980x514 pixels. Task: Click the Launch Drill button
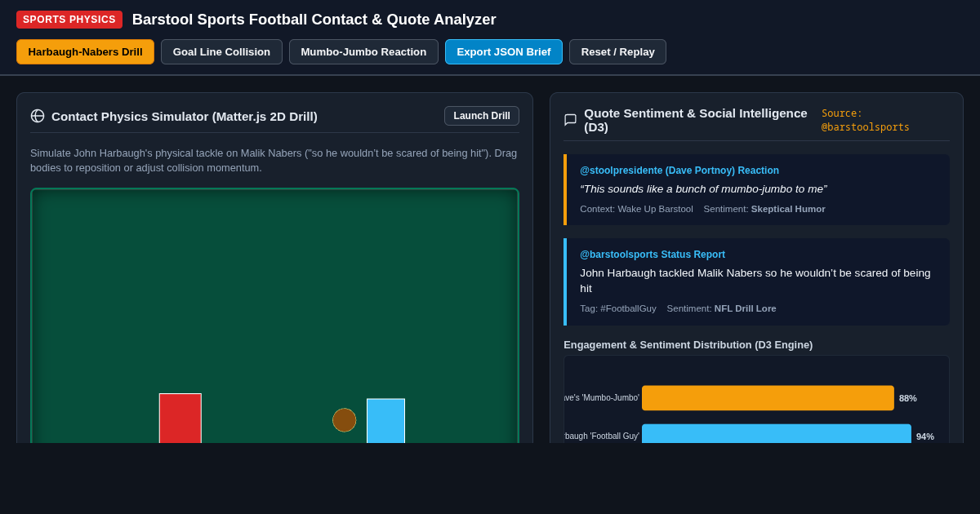(x=482, y=116)
